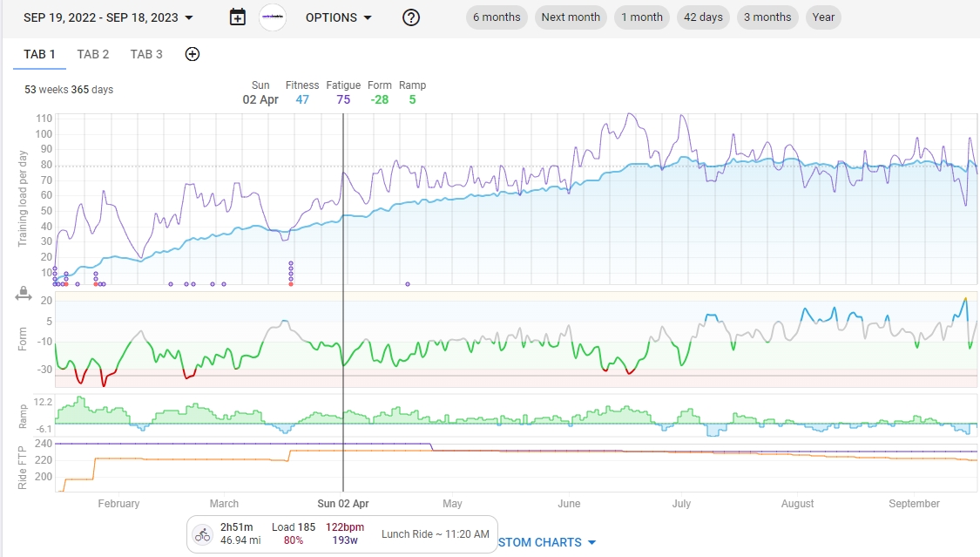This screenshot has height=557, width=980.
Task: Click the cycling activity icon in ride card
Action: 203,534
